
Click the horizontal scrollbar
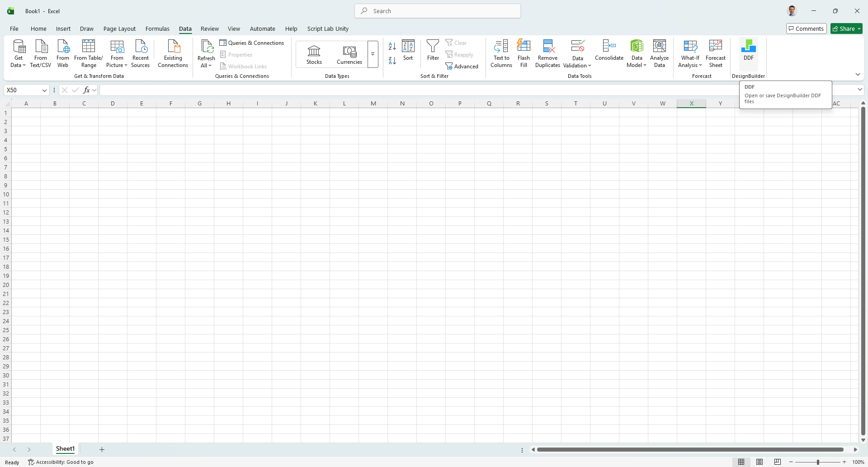point(690,449)
